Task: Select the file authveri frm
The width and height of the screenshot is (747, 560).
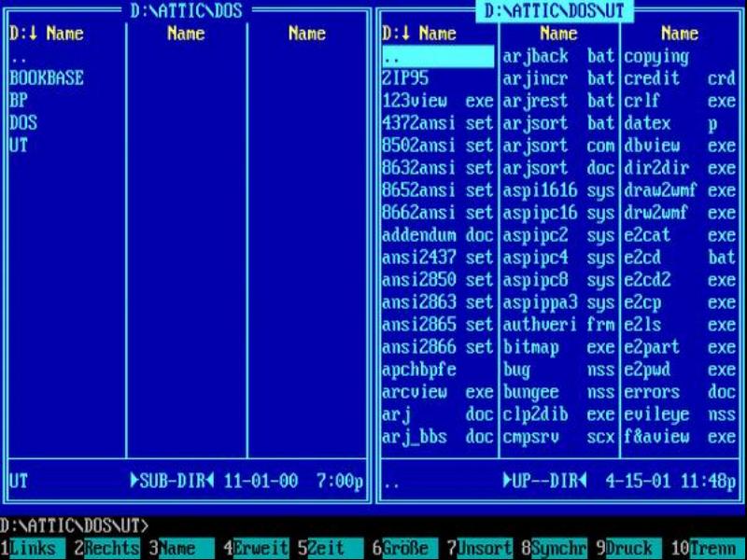Action: point(558,324)
